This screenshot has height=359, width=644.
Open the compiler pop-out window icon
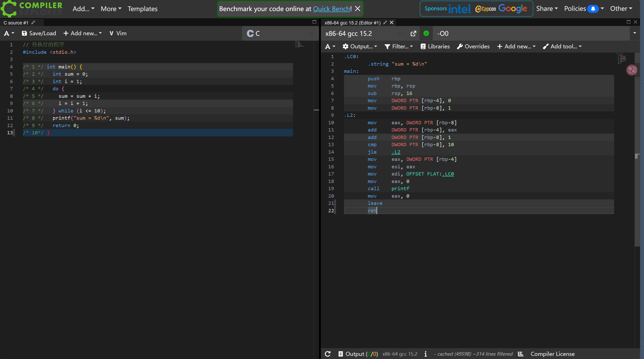coord(413,33)
